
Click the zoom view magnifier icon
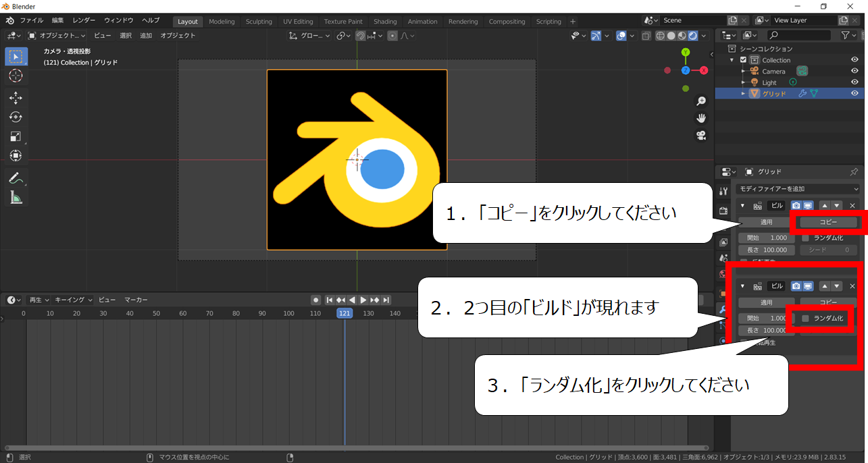click(x=701, y=101)
